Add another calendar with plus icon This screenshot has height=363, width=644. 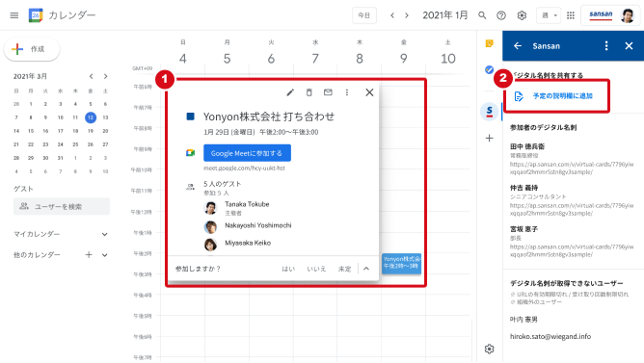89,255
